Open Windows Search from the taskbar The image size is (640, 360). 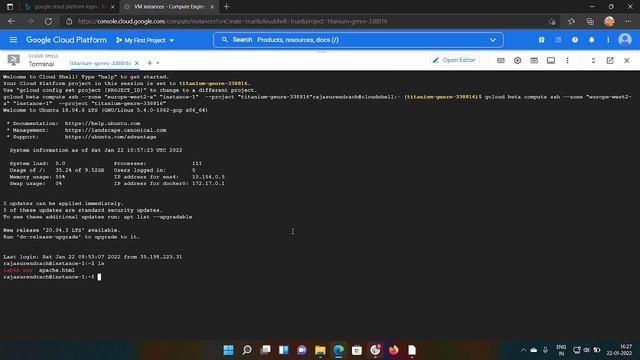(247, 350)
